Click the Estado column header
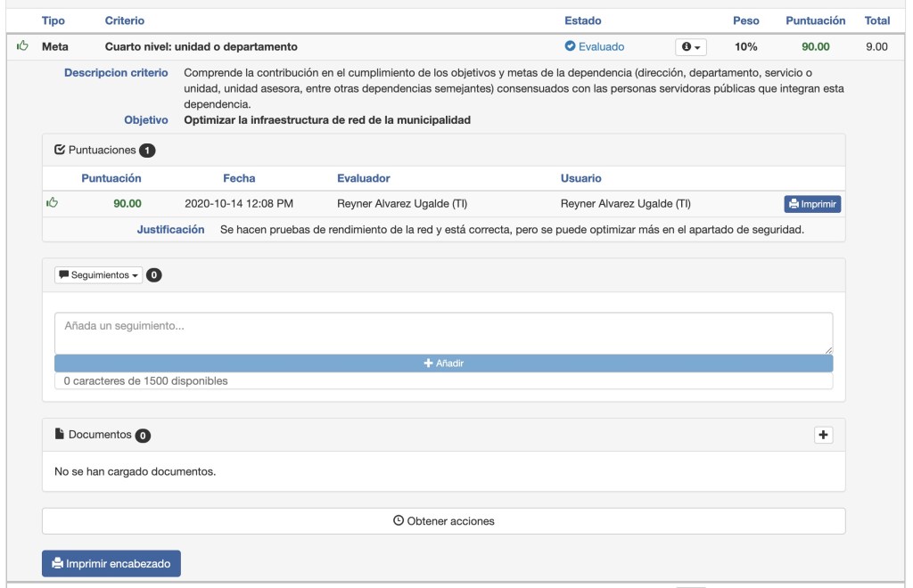913x588 pixels. click(582, 20)
